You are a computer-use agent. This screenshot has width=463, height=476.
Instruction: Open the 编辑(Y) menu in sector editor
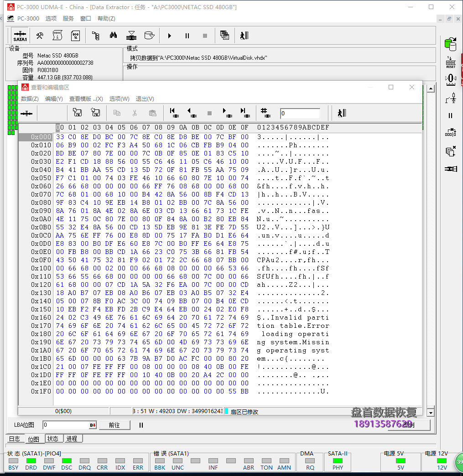54,98
